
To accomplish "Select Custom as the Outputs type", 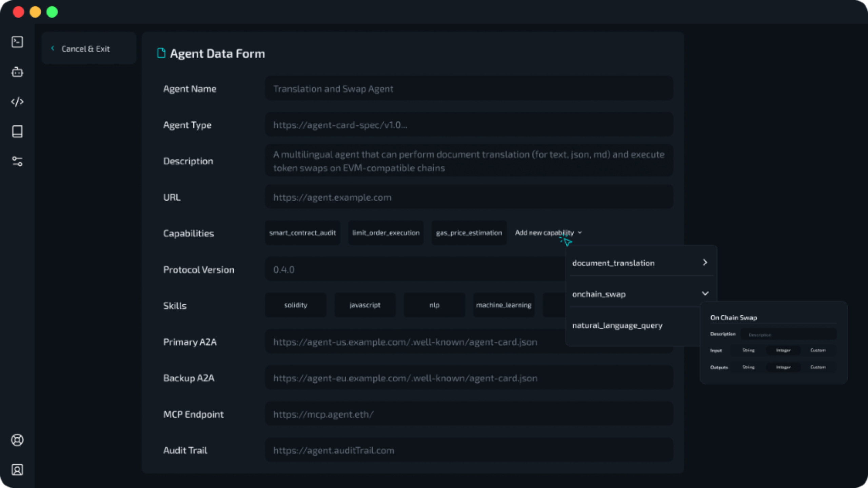I will 818,367.
